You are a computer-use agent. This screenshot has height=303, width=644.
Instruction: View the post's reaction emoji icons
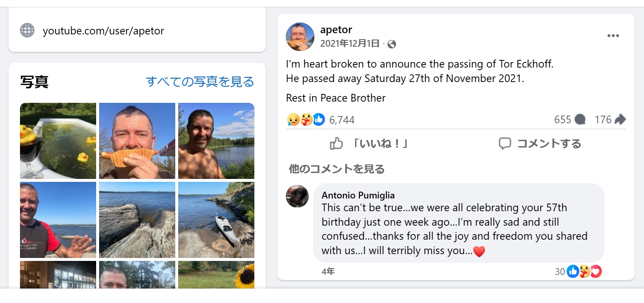coord(306,120)
